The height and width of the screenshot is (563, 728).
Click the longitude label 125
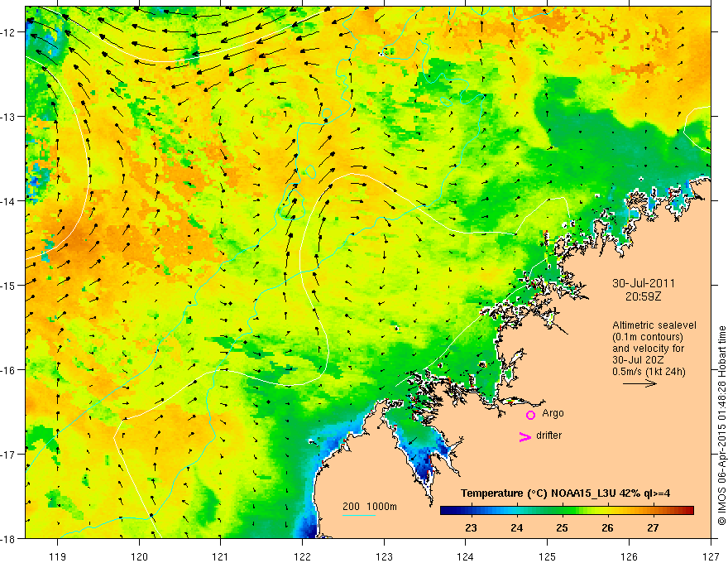point(548,556)
